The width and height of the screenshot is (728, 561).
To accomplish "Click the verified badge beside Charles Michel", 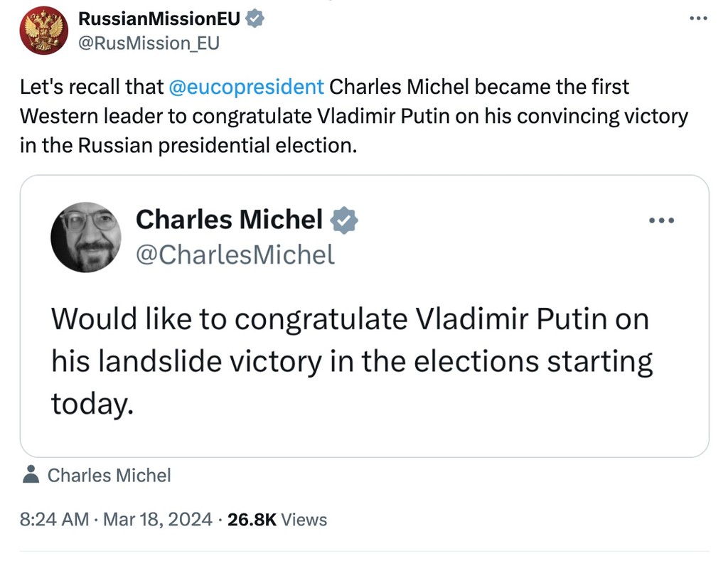I will [345, 220].
